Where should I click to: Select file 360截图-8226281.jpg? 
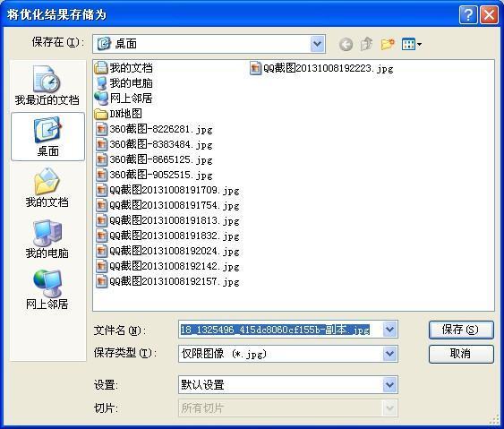154,129
